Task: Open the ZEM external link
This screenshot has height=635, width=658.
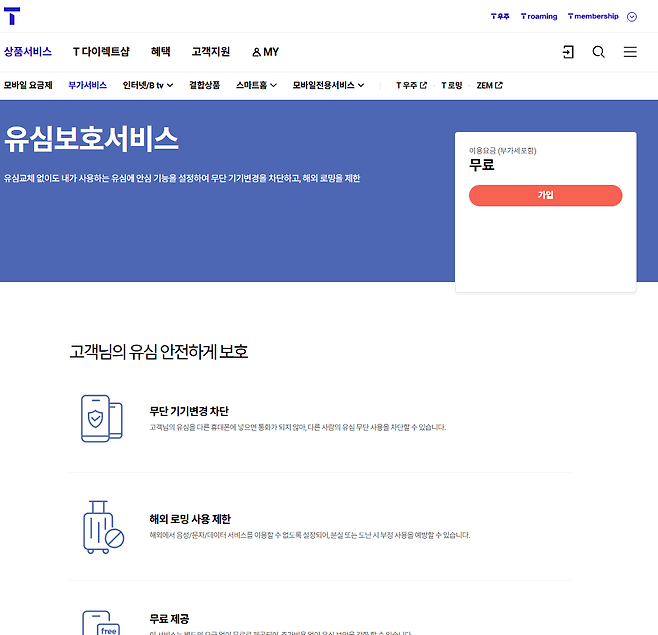Action: pos(489,85)
